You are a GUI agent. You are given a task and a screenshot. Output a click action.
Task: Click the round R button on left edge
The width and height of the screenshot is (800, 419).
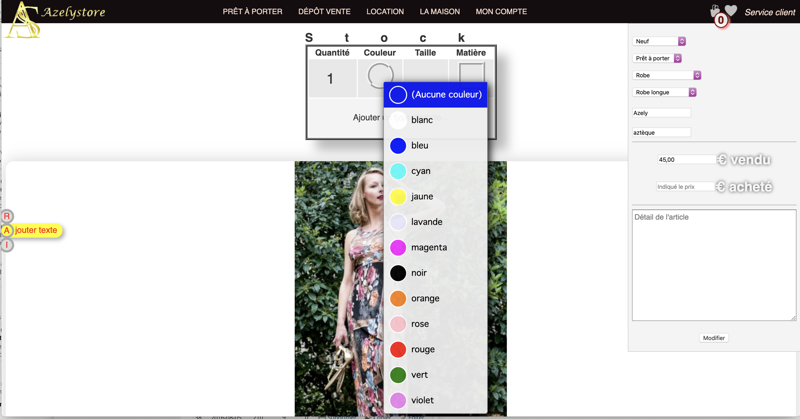pyautogui.click(x=7, y=216)
